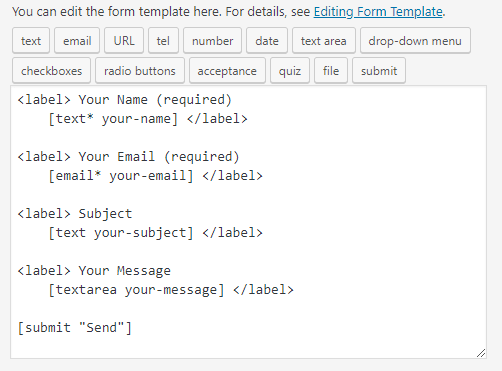The image size is (502, 371).
Task: Insert a radio buttons tag
Action: coord(140,71)
